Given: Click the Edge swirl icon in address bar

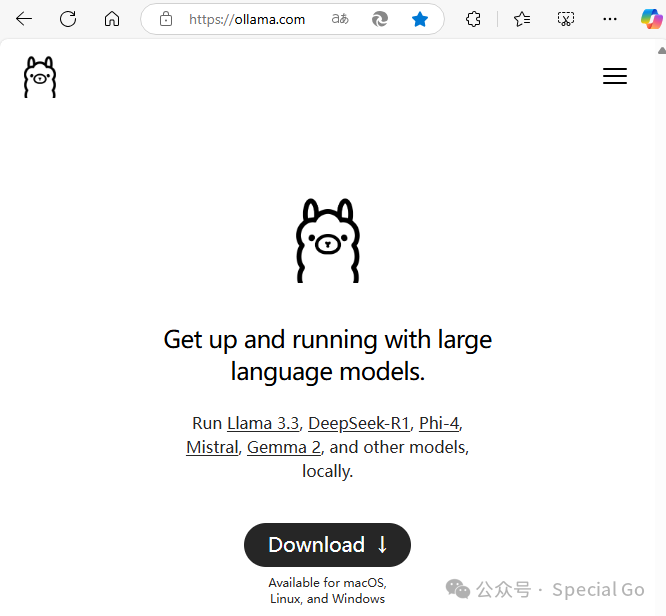Looking at the screenshot, I should point(380,19).
